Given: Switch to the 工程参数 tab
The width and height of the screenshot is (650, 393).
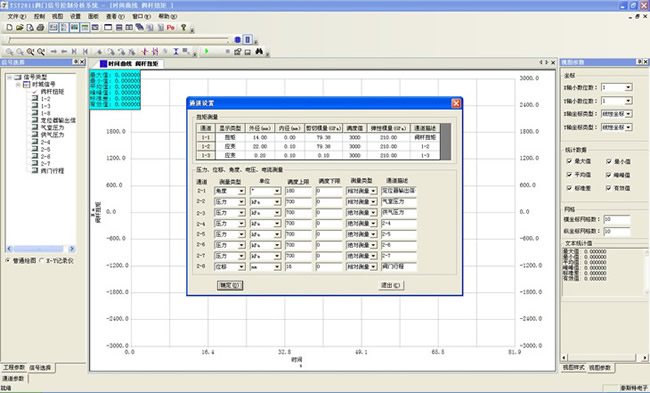Looking at the screenshot, I should tap(14, 368).
